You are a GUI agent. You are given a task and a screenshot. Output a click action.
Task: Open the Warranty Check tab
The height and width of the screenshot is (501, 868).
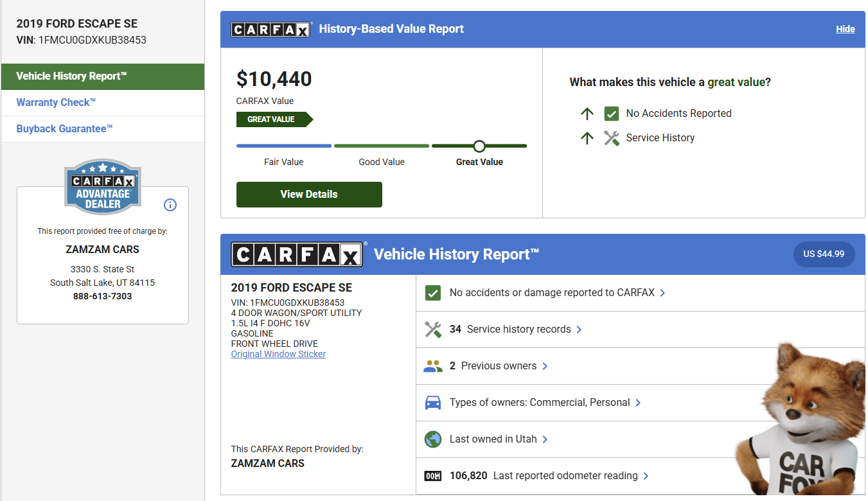(56, 103)
